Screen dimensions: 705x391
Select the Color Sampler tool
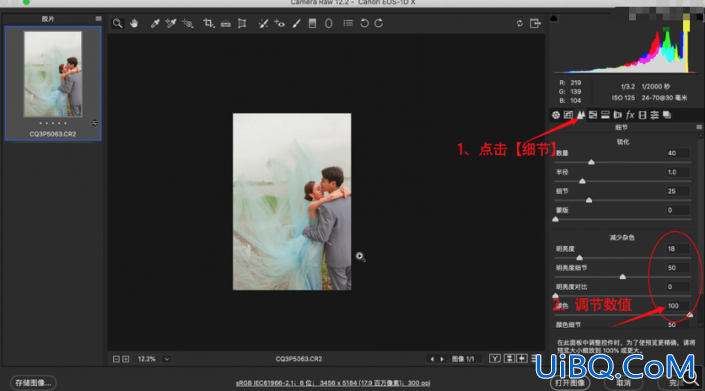[x=171, y=23]
